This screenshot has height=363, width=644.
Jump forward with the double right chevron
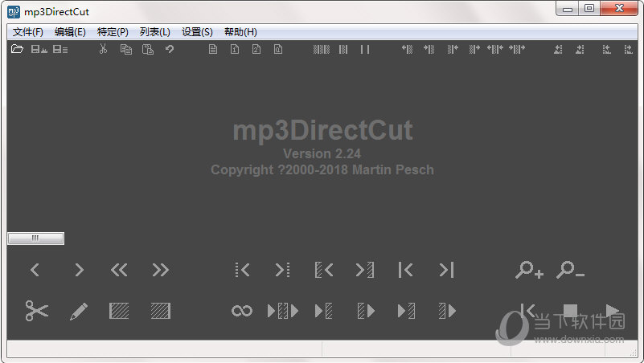[x=160, y=270]
